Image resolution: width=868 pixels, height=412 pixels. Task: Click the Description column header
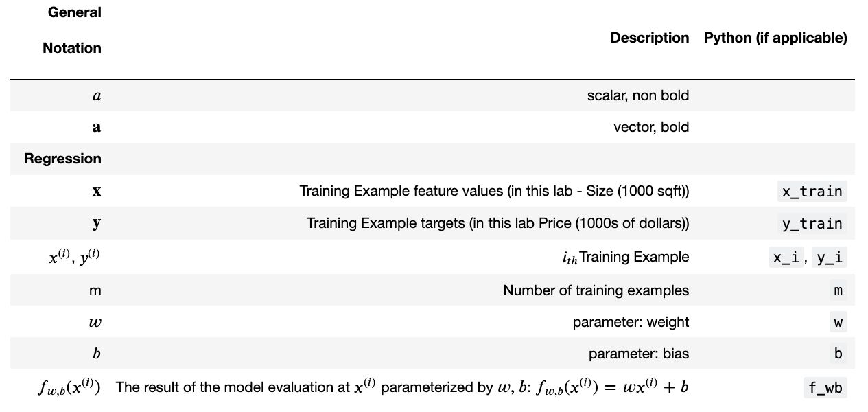pyautogui.click(x=649, y=38)
